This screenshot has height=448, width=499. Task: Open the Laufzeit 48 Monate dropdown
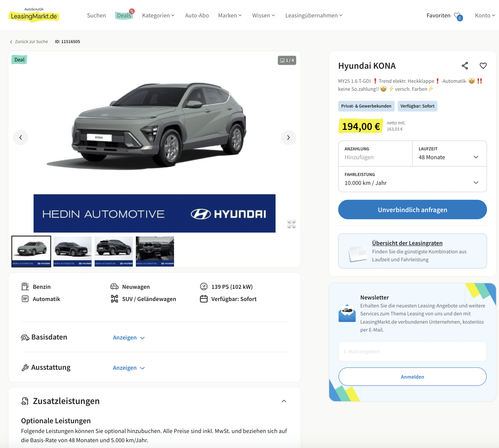[x=449, y=154]
